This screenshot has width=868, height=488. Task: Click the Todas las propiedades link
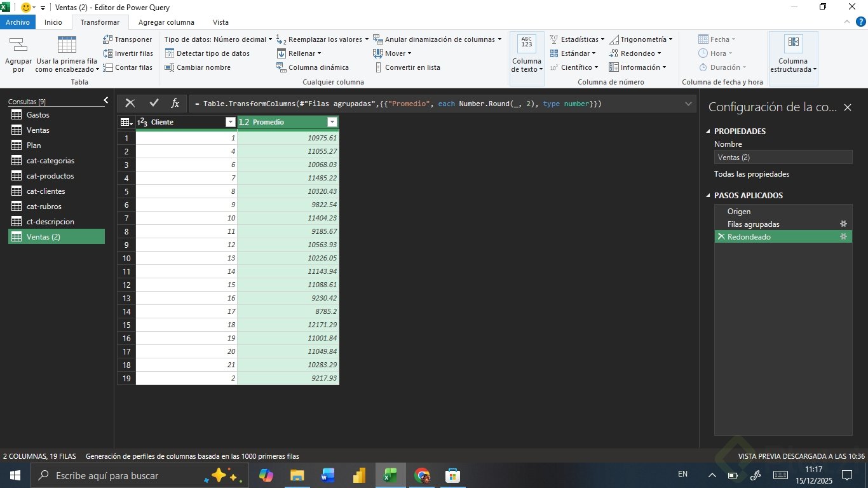pos(752,174)
